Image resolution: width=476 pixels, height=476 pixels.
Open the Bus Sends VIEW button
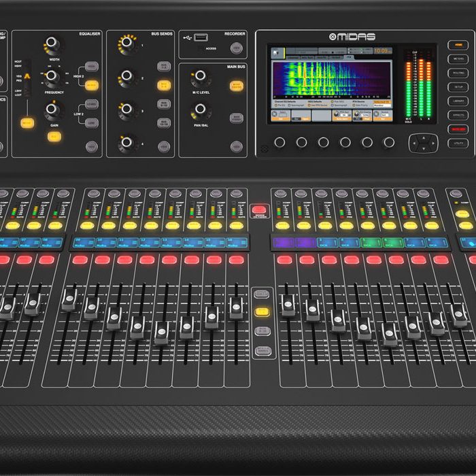(164, 147)
